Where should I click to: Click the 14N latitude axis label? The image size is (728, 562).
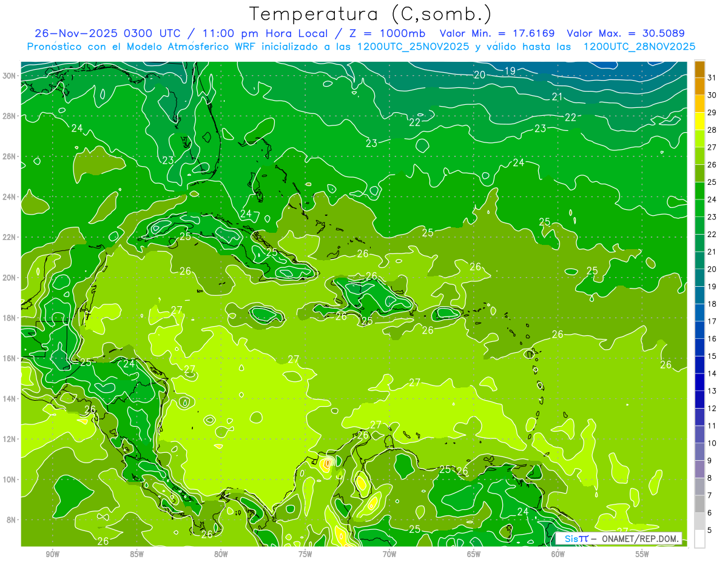point(9,399)
